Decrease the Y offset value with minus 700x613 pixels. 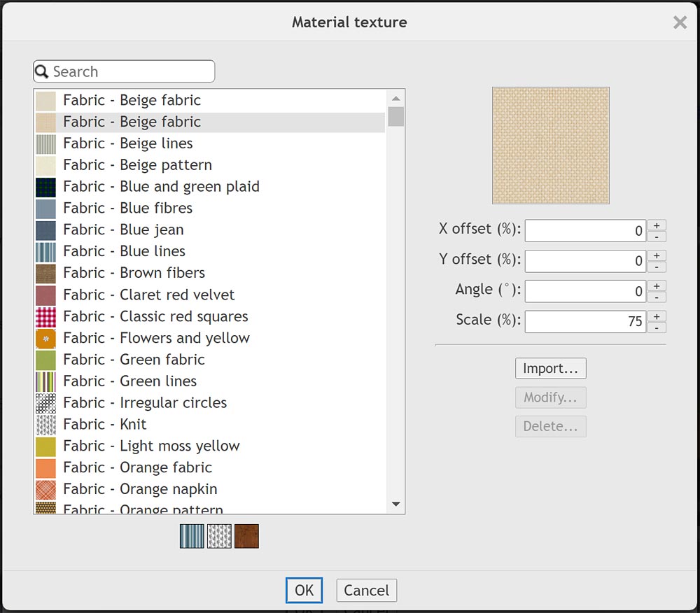[x=657, y=267]
